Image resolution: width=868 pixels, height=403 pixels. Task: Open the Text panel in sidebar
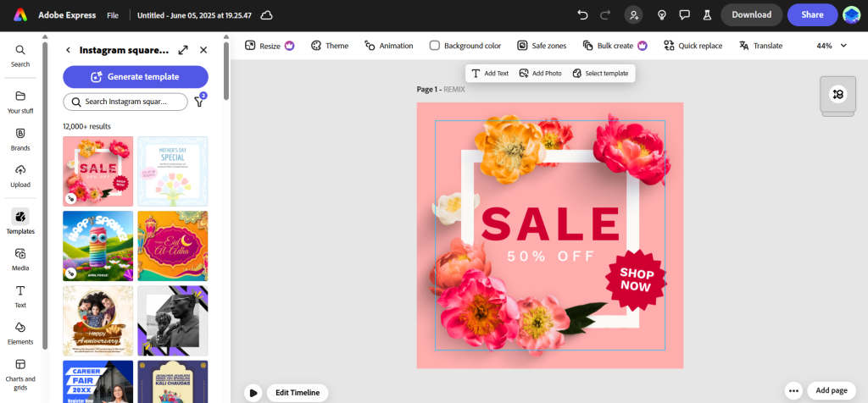[20, 296]
